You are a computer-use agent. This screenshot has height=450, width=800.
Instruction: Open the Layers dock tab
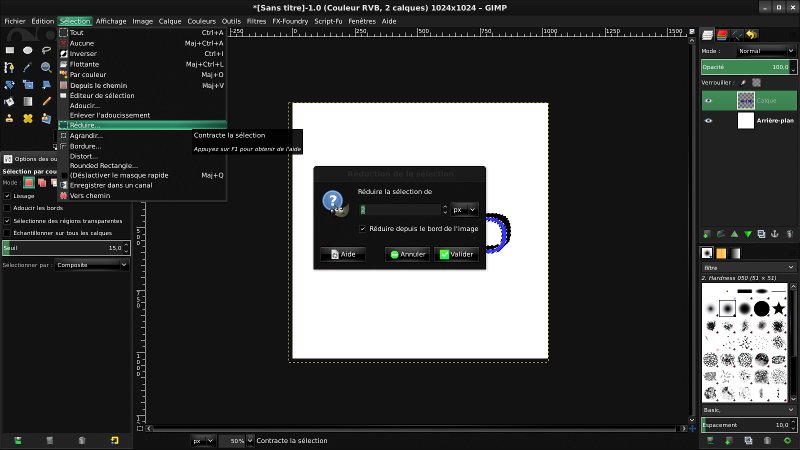coord(707,35)
